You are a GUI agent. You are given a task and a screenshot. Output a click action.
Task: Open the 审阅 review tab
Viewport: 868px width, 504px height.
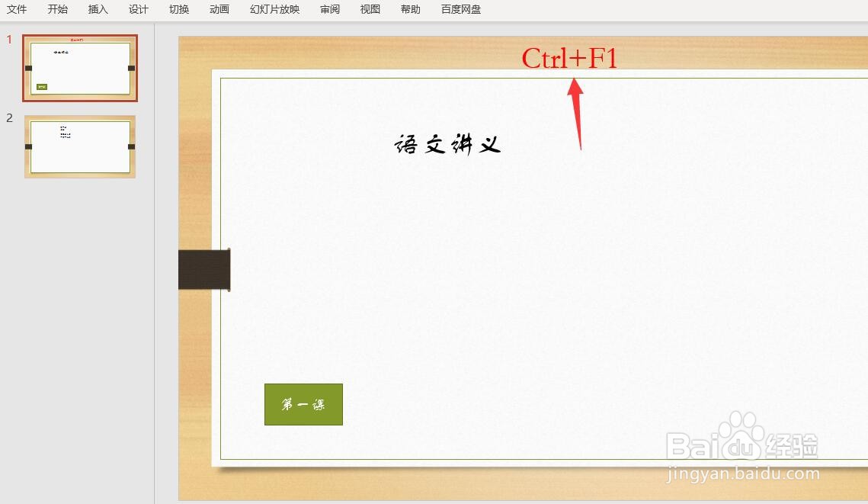tap(329, 9)
